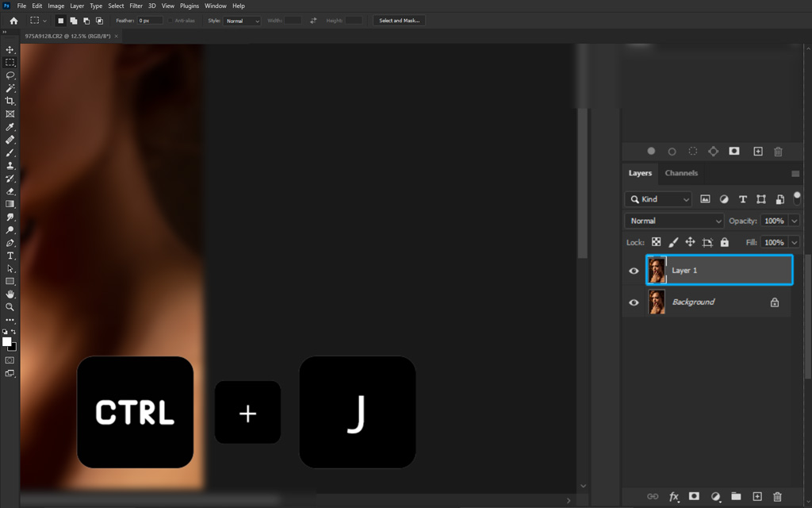Choose Intersect with selection mode
The image size is (812, 508).
99,21
